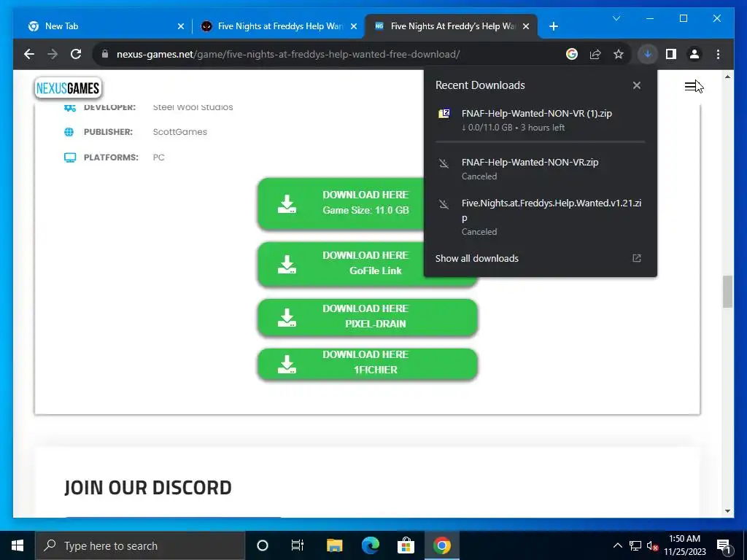This screenshot has width=747, height=560.
Task: Click ScottGames publisher text
Action: (180, 132)
